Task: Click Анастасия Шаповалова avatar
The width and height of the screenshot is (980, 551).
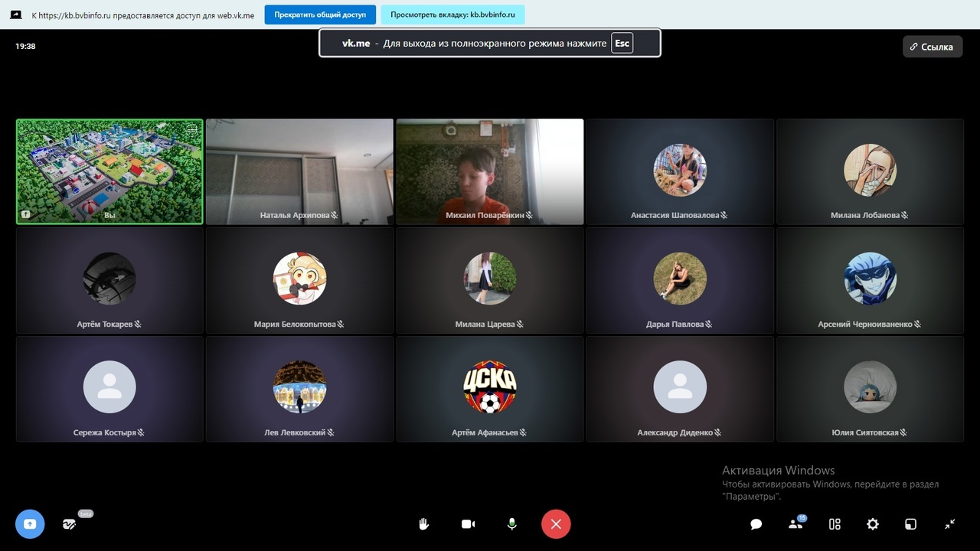Action: pos(680,170)
